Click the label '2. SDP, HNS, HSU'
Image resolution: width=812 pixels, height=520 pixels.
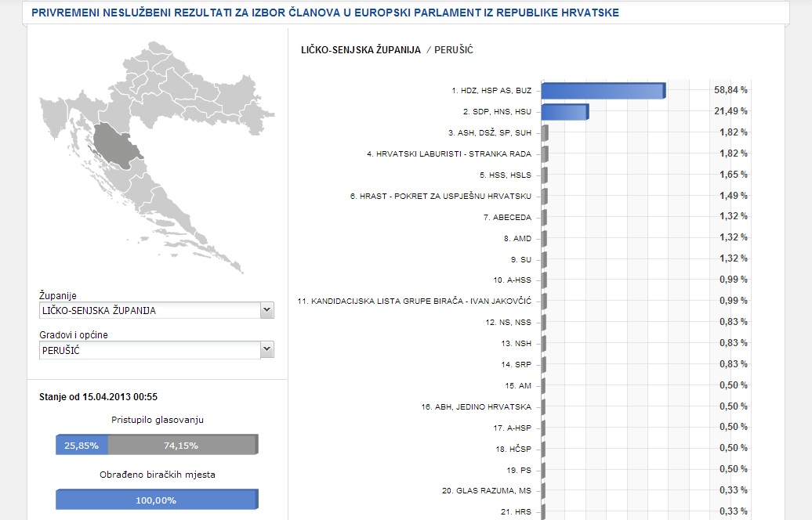point(497,112)
